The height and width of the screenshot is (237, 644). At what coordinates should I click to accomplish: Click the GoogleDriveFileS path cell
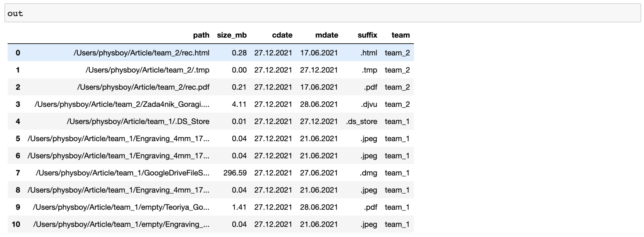click(123, 173)
